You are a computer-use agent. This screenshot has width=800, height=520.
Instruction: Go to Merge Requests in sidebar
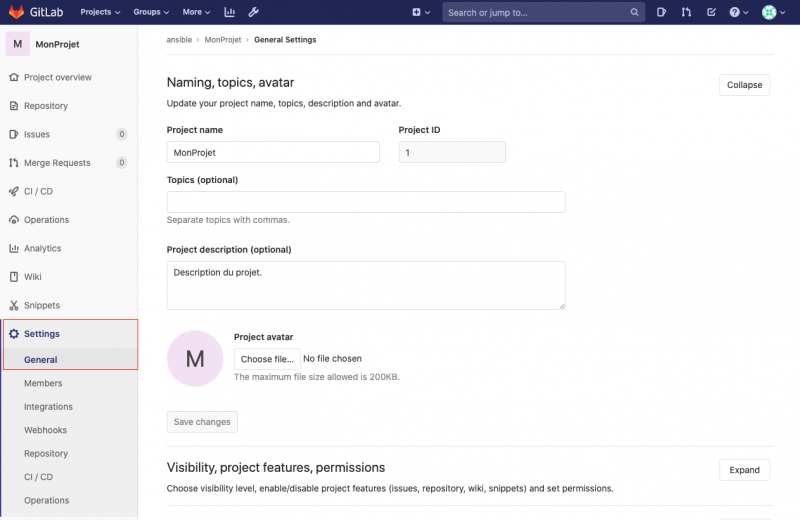[57, 163]
